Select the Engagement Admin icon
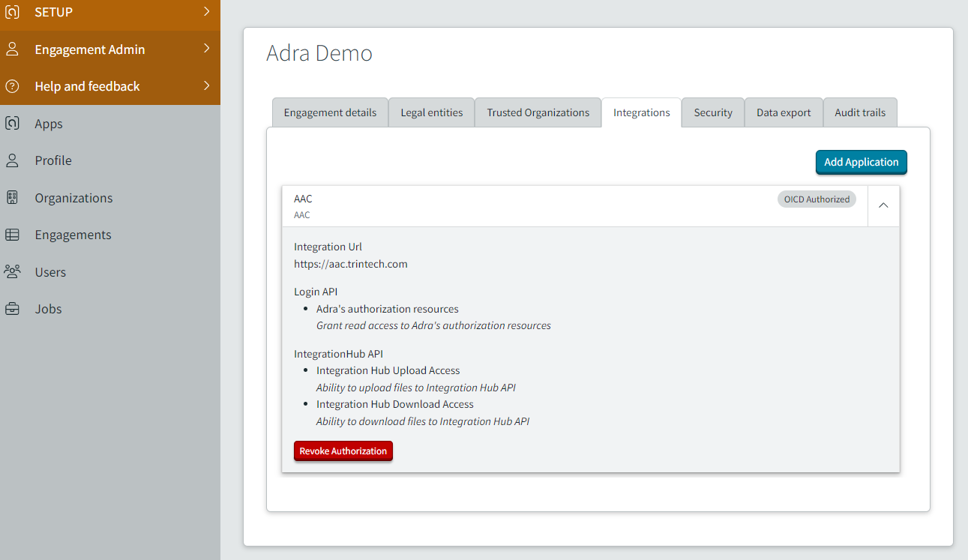Image resolution: width=968 pixels, height=560 pixels. point(13,49)
